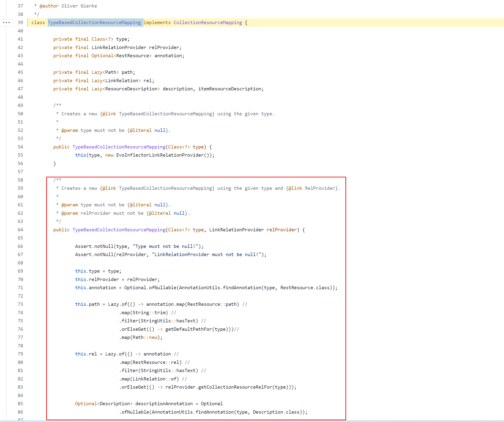Image resolution: width=504 pixels, height=422 pixels.
Task: Click the highlighted TypeBasedCollectionResourceMapping class name
Action: point(94,23)
